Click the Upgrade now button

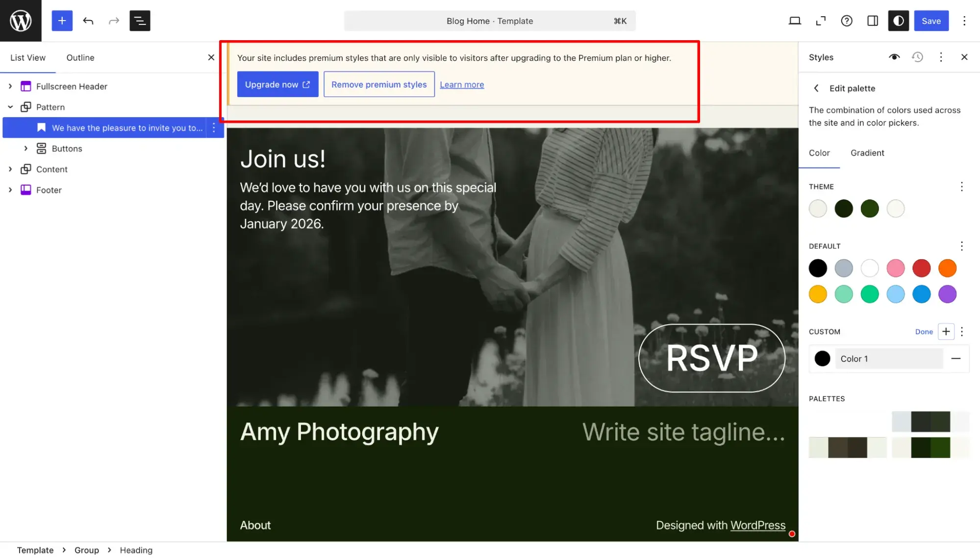(x=277, y=84)
